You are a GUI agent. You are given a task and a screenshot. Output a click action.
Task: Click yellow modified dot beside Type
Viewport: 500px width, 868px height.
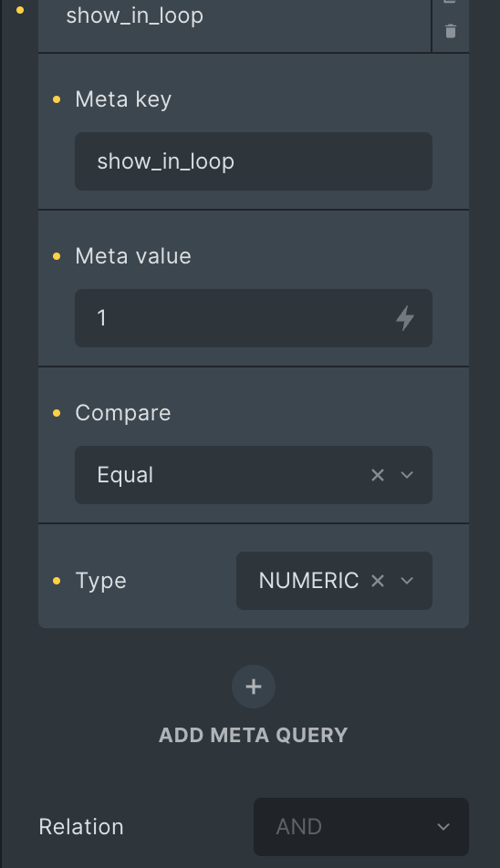(x=57, y=581)
